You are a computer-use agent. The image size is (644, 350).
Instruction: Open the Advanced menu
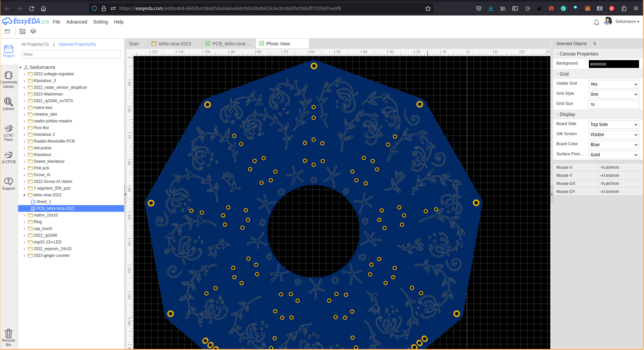pyautogui.click(x=77, y=22)
